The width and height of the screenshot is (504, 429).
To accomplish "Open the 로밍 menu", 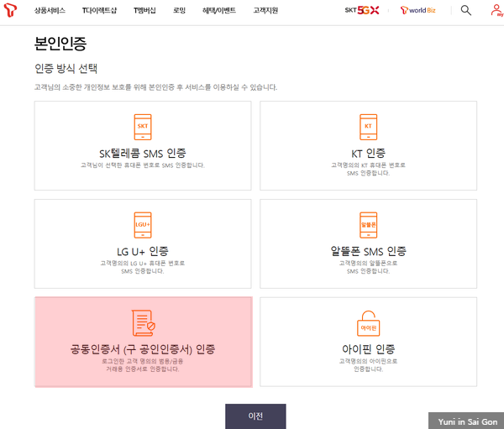I will 179,10.
